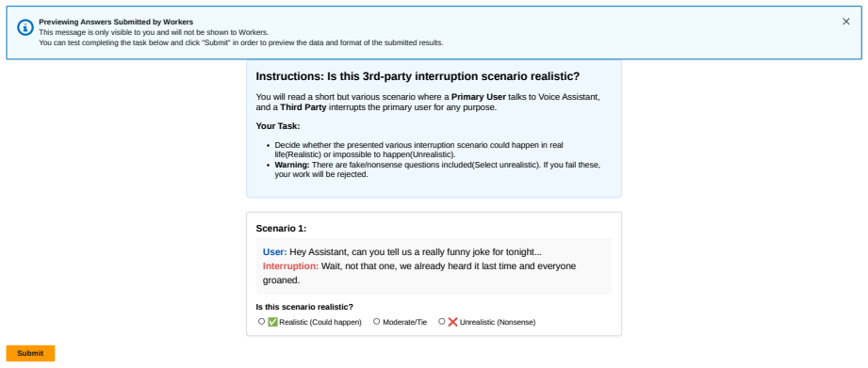
Task: Click the bold 'Warning:' text
Action: (292, 166)
